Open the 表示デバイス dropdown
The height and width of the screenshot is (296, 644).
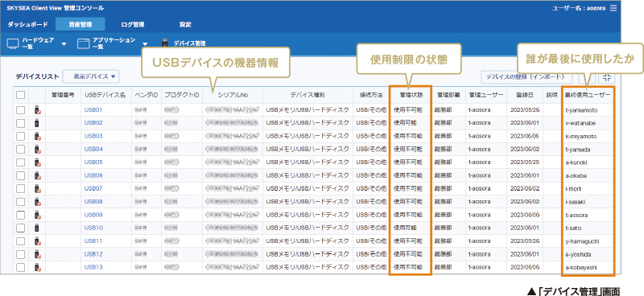[x=91, y=76]
